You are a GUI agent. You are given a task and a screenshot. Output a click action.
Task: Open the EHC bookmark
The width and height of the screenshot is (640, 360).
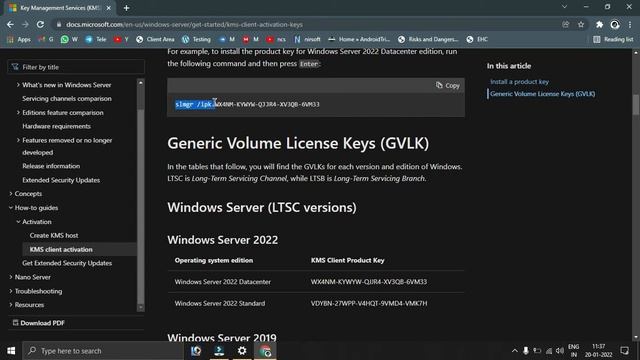pos(477,39)
